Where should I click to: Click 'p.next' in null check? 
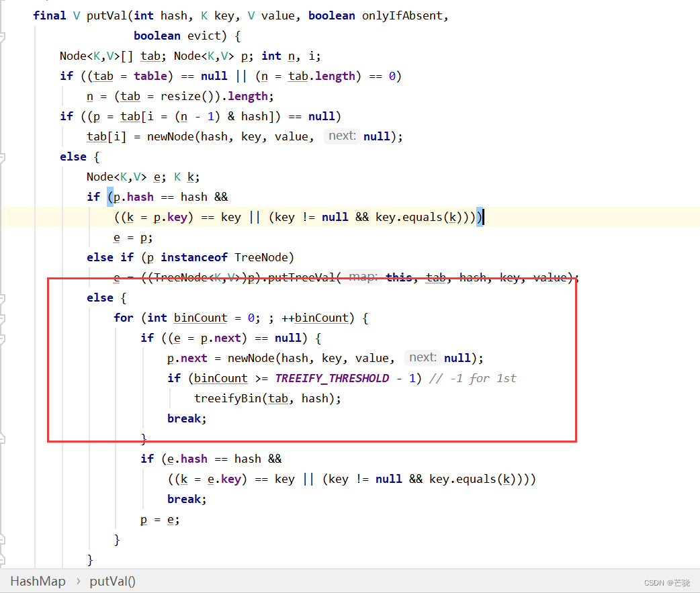(x=221, y=338)
